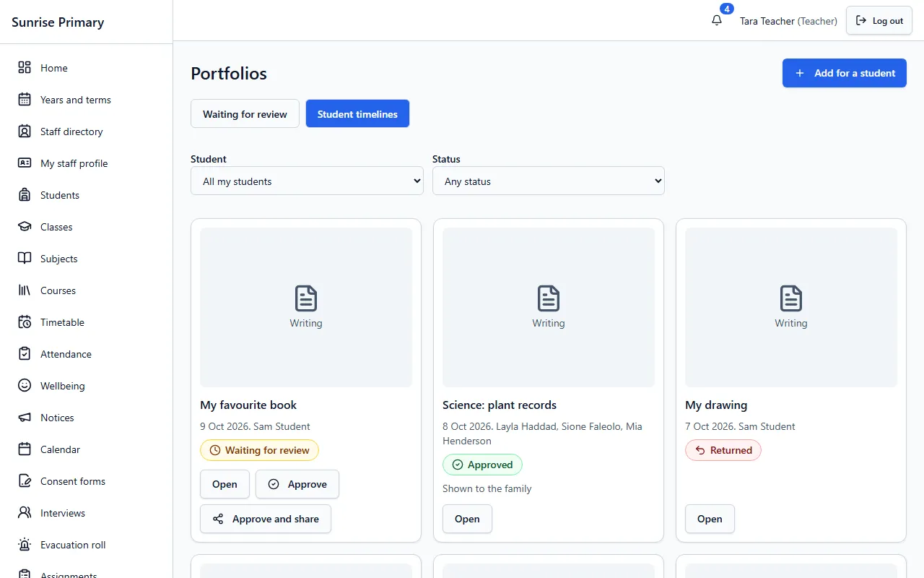
Task: Click the Returned status badge
Action: point(723,450)
